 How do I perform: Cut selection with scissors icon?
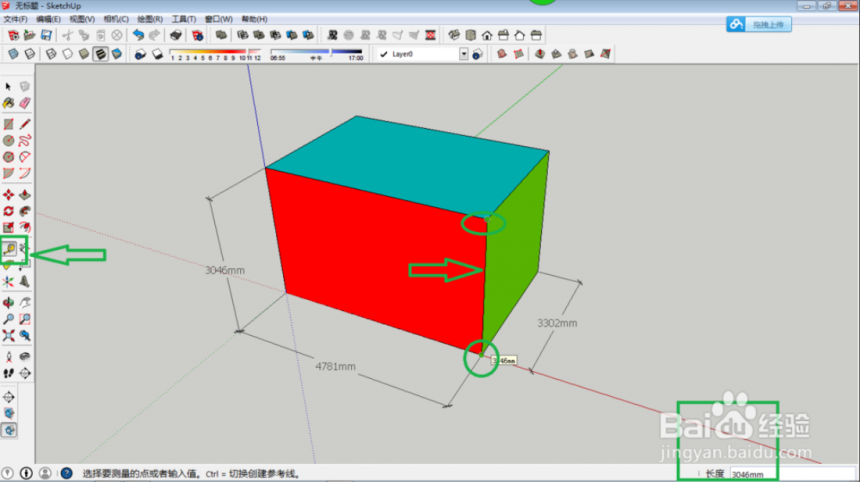tap(67, 36)
